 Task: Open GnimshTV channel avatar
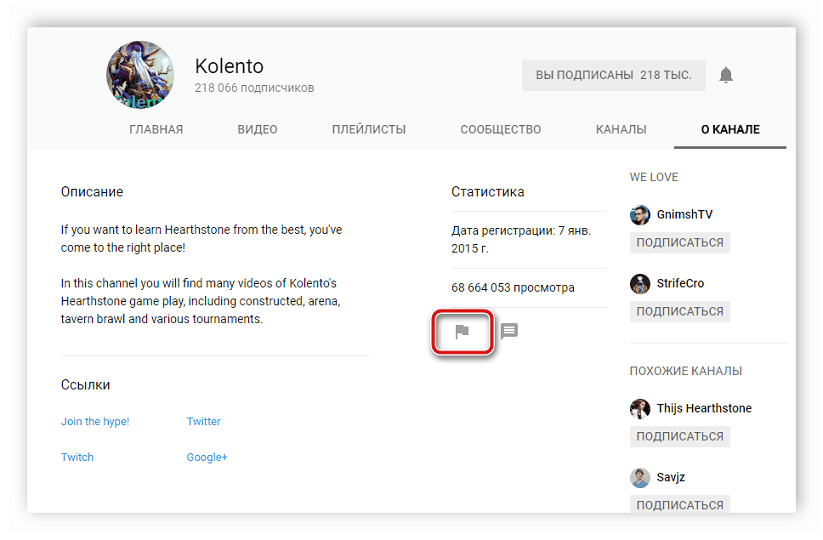[x=640, y=215]
